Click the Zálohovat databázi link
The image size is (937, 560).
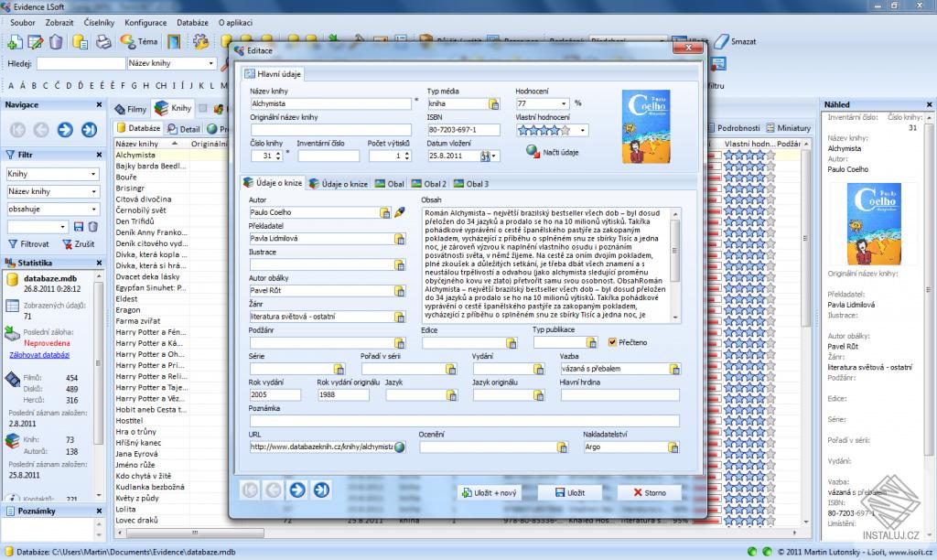coord(39,355)
